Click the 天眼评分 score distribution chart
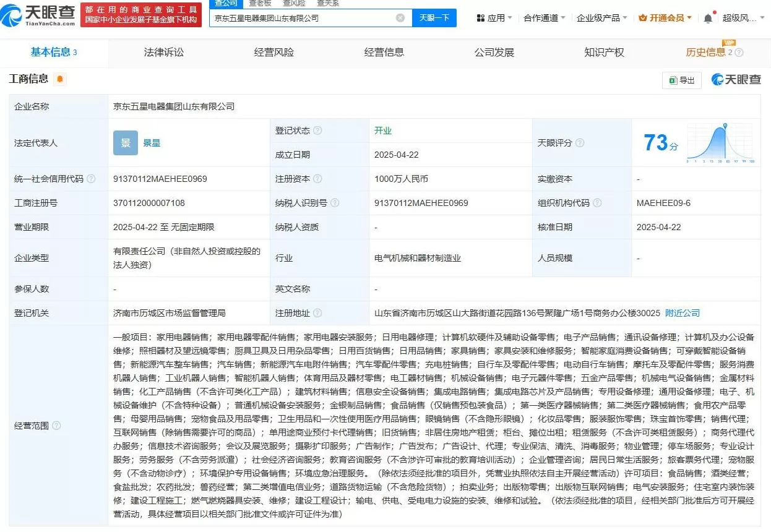The height and width of the screenshot is (532, 771). point(720,143)
